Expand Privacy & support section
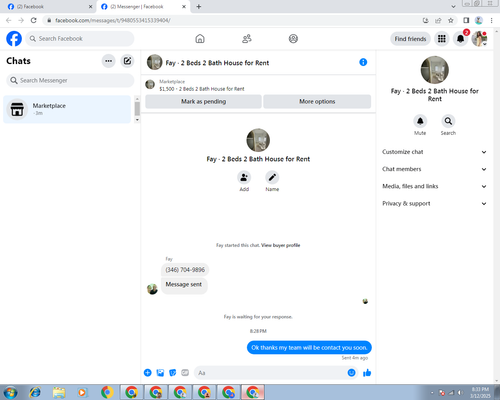The width and height of the screenshot is (500, 400). pyautogui.click(x=434, y=204)
